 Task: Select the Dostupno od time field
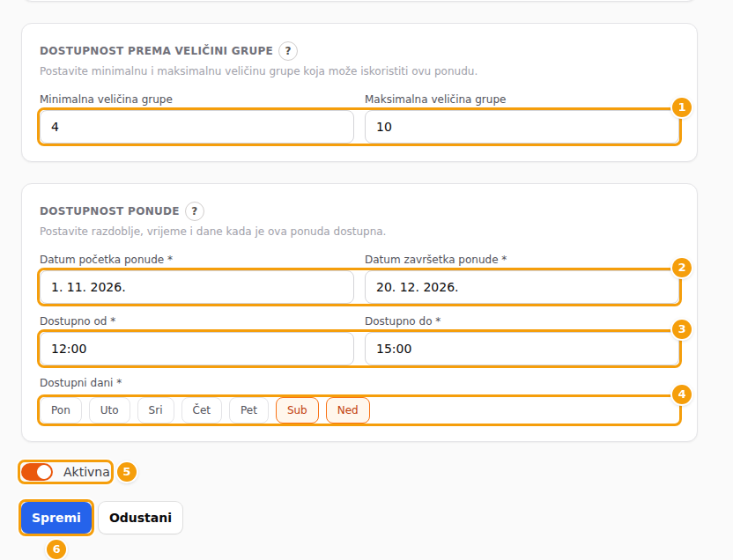[196, 349]
